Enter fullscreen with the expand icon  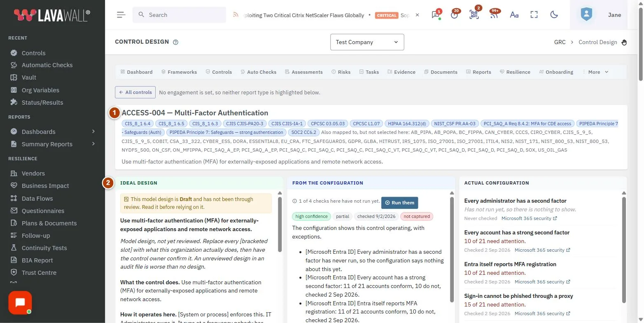(x=534, y=15)
